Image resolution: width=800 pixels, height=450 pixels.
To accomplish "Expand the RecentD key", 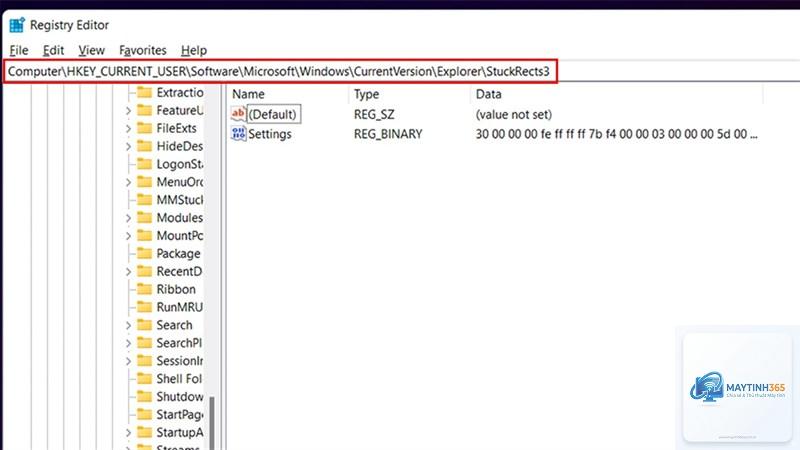I will point(128,271).
